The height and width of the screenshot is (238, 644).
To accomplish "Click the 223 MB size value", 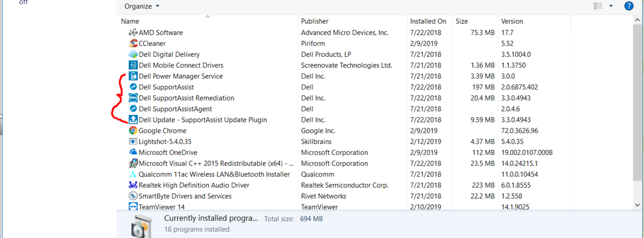I will point(483,185).
